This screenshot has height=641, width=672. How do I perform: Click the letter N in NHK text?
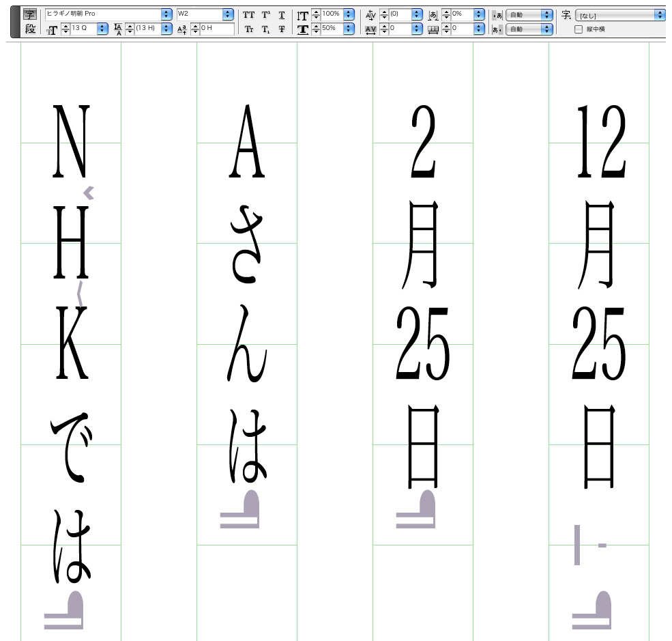pyautogui.click(x=71, y=141)
